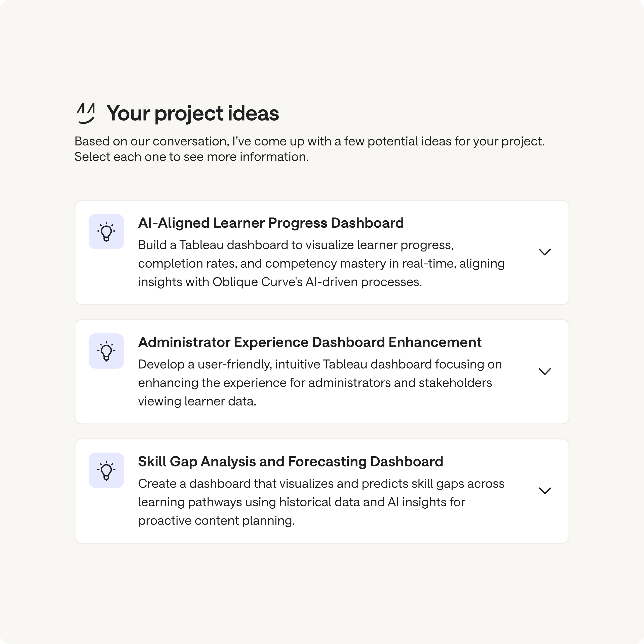Click the 'Select each one to see more information' text

(x=191, y=157)
